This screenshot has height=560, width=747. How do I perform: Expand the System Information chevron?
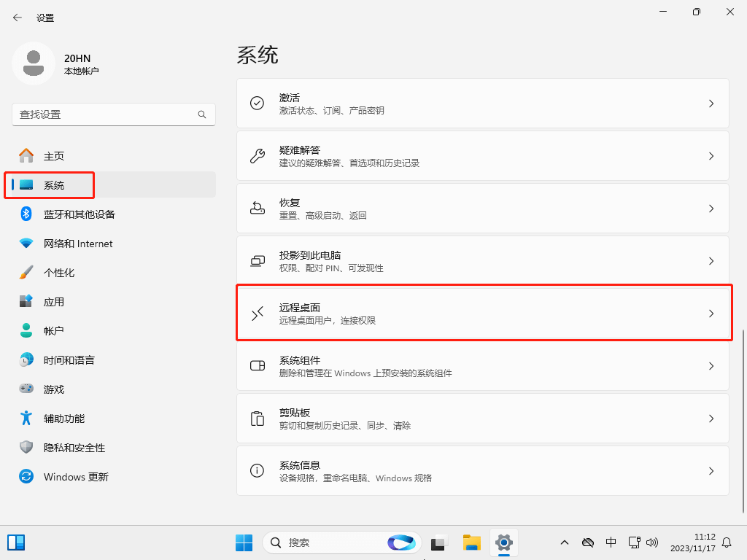coord(711,471)
